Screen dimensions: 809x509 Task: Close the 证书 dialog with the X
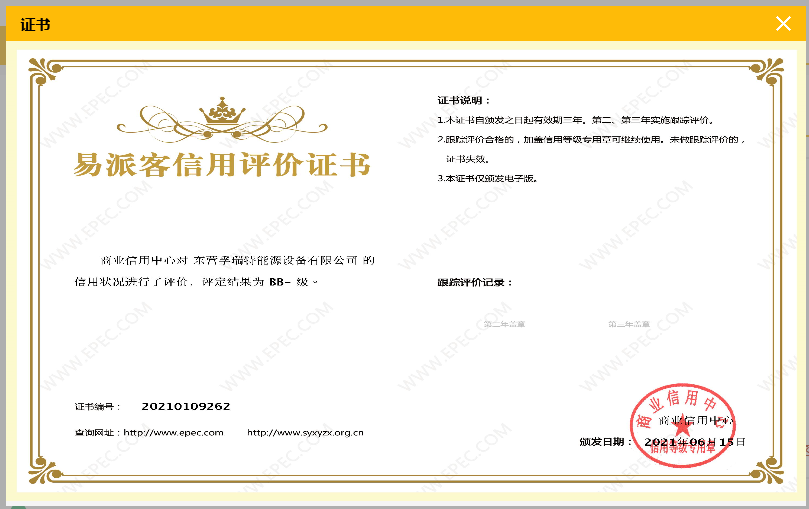pos(783,24)
